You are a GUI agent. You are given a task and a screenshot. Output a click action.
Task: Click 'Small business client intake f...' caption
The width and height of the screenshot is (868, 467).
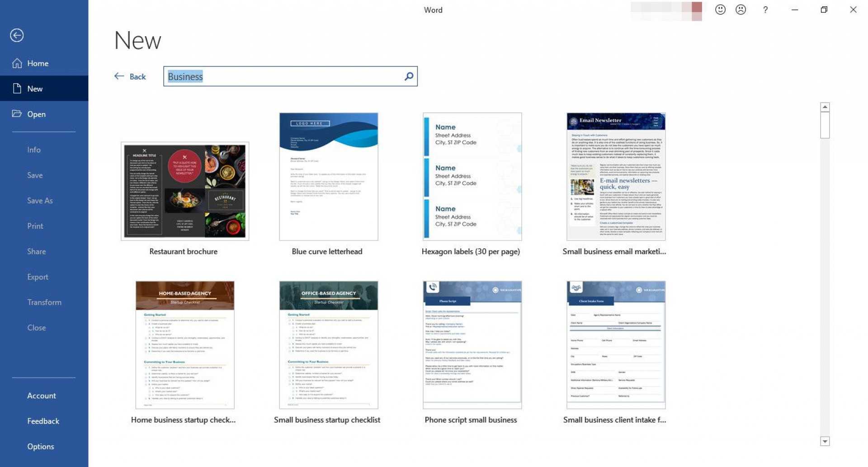[614, 420]
